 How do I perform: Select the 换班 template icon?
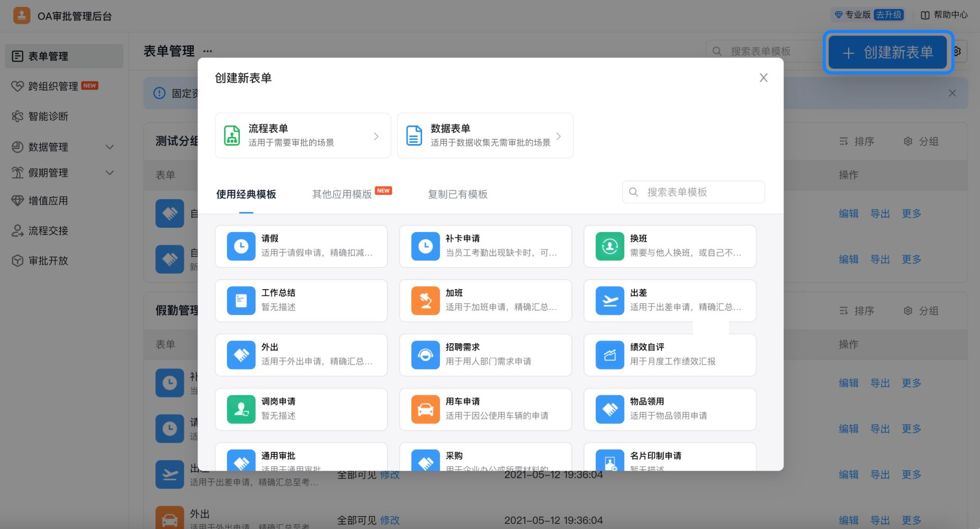pyautogui.click(x=609, y=246)
